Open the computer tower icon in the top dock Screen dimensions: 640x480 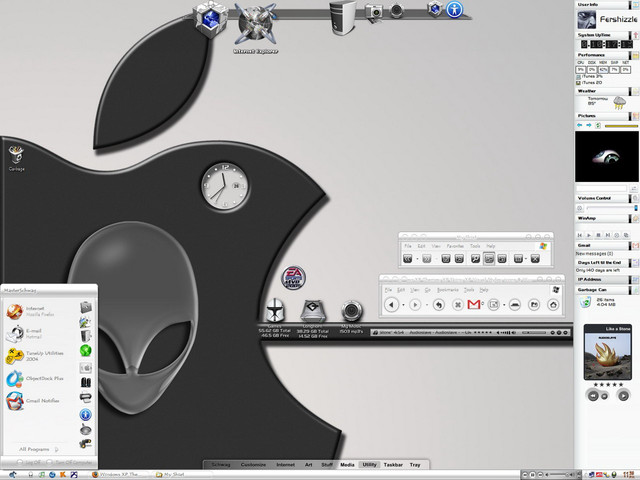pos(342,17)
